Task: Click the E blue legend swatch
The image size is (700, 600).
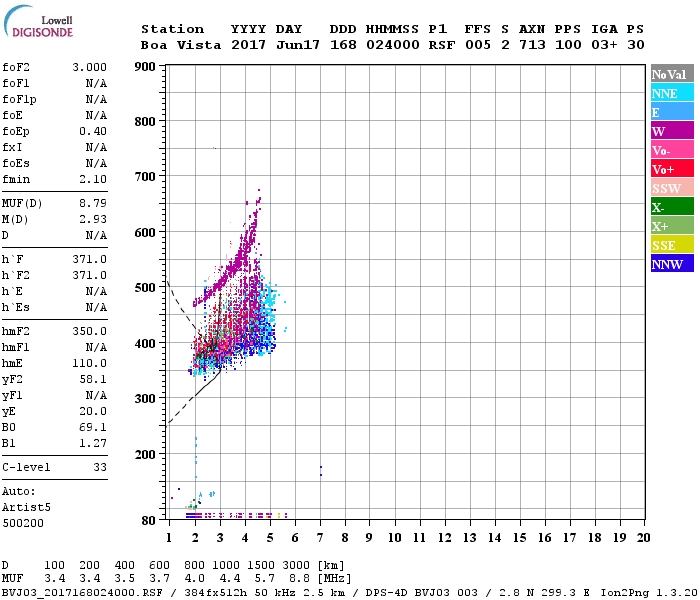Action: click(x=672, y=112)
